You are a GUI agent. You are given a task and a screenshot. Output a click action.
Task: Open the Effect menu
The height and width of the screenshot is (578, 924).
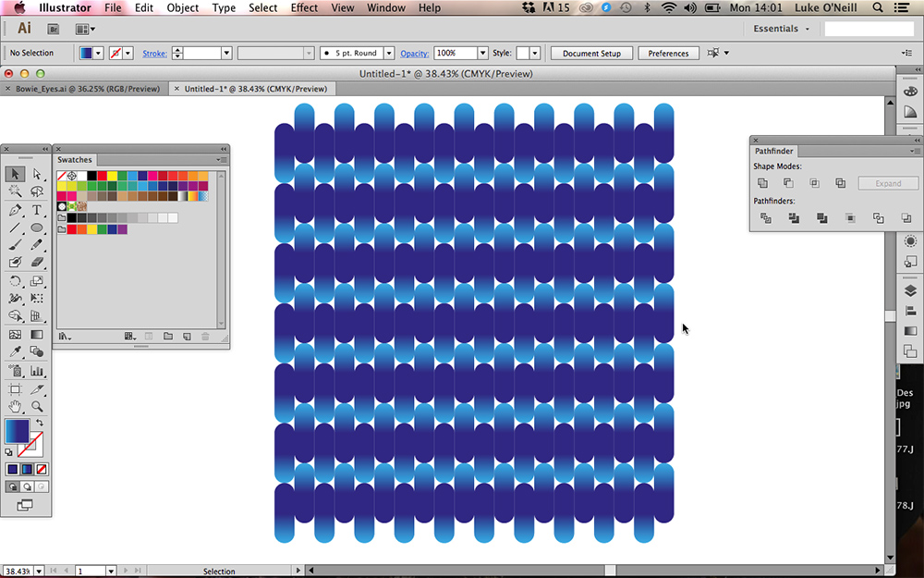[x=304, y=7]
